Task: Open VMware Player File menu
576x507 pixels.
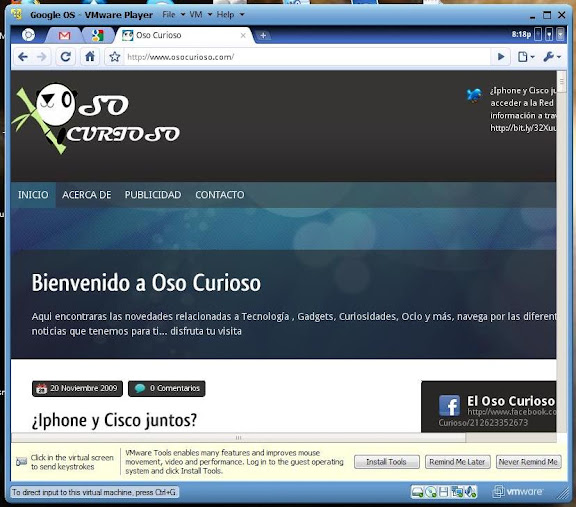Action: pos(173,15)
